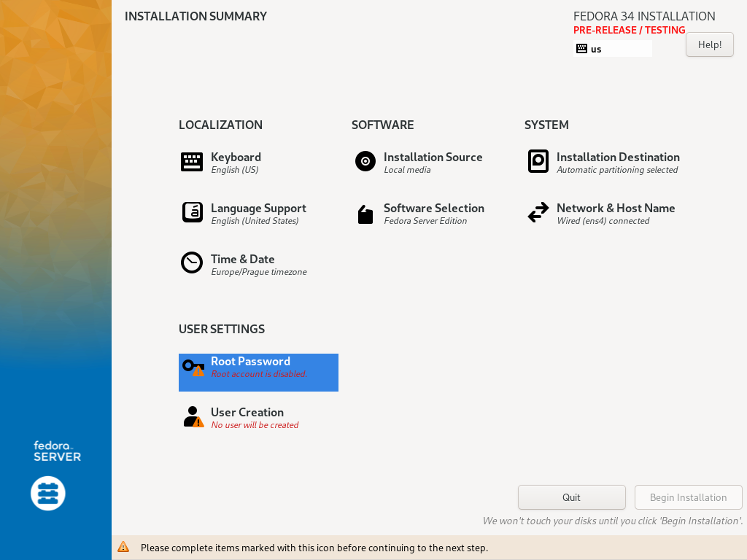Click the Root Password key icon
This screenshot has height=560, width=747.
click(193, 367)
